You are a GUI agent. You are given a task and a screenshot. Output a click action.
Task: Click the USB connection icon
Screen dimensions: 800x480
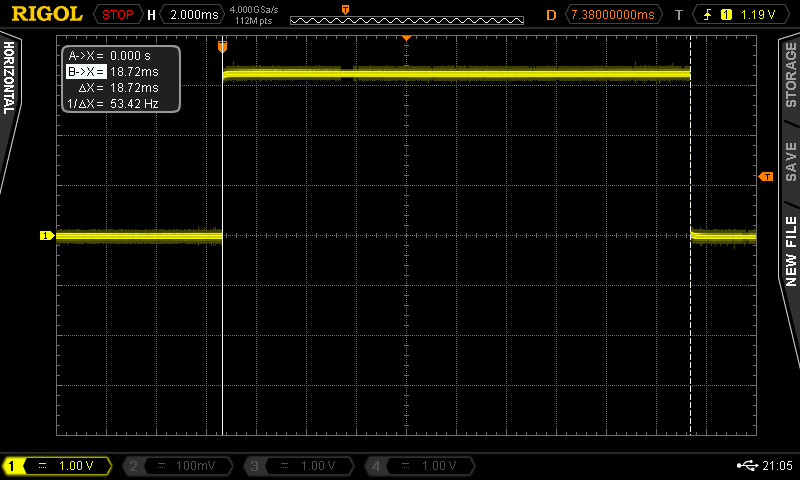pyautogui.click(x=746, y=465)
